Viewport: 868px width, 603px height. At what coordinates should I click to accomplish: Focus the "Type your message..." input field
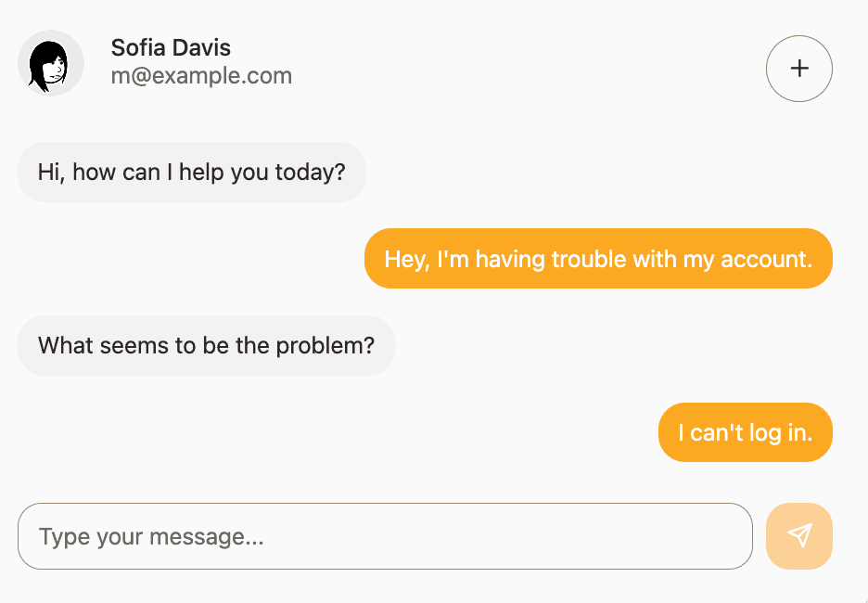click(385, 536)
